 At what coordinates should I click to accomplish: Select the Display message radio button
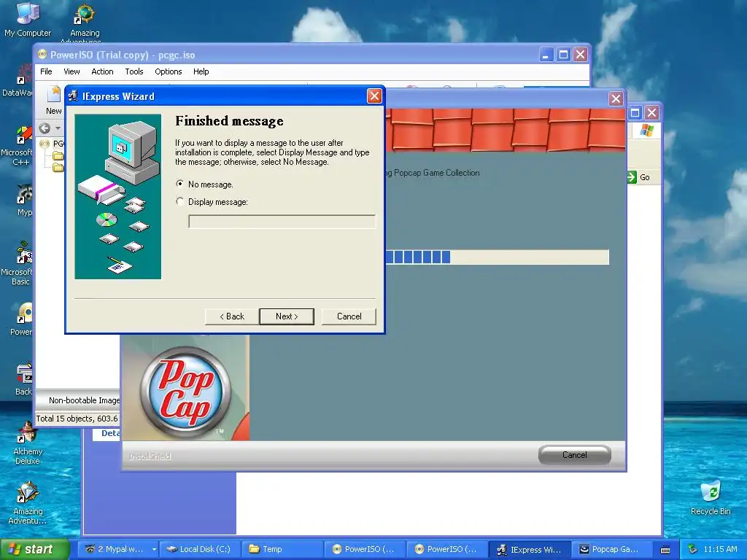tap(179, 201)
